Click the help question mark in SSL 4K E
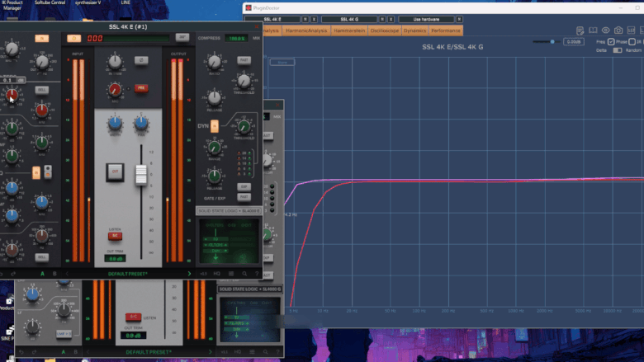This screenshot has width=644, height=362. (x=257, y=273)
